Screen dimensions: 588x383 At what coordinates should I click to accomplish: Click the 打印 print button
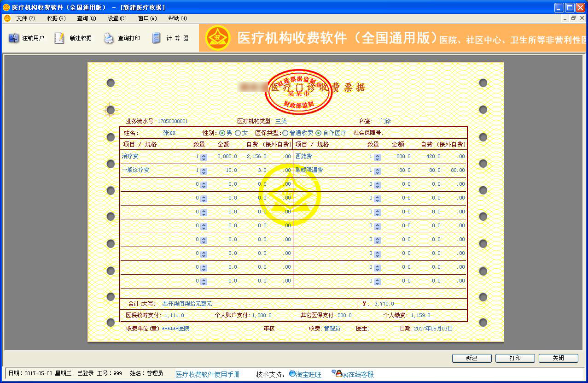[515, 358]
